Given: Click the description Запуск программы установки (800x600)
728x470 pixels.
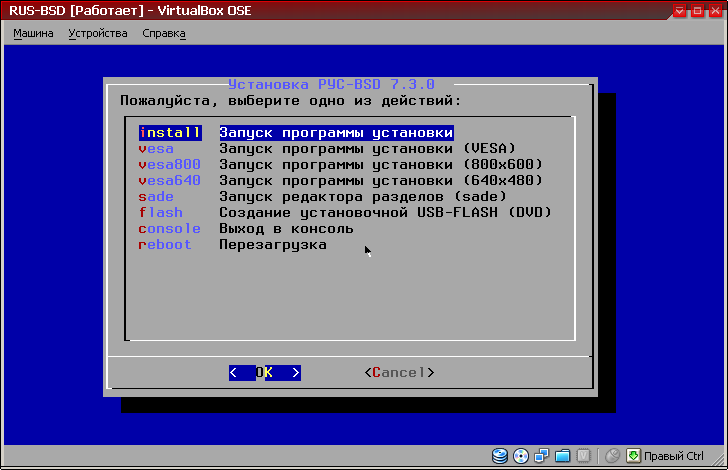Looking at the screenshot, I should 381,164.
